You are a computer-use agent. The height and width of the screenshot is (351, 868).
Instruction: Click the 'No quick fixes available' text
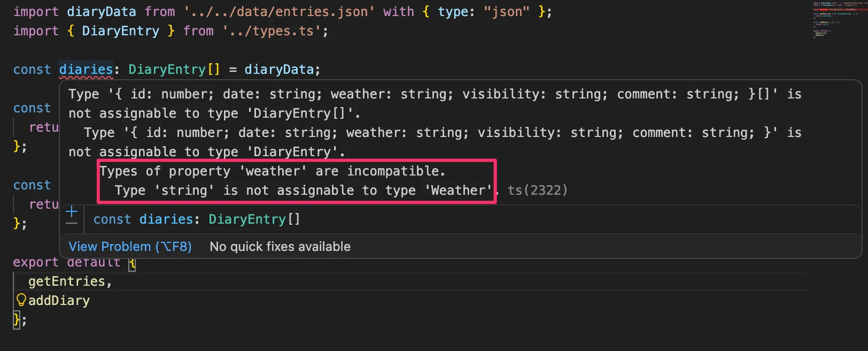coord(280,247)
